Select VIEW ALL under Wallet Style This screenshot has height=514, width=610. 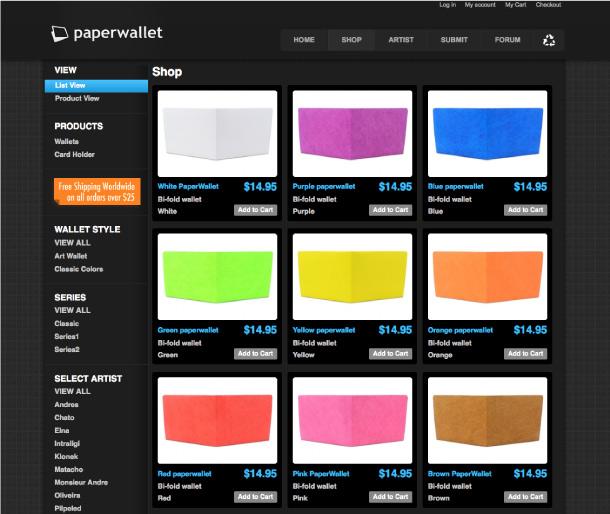(72, 243)
